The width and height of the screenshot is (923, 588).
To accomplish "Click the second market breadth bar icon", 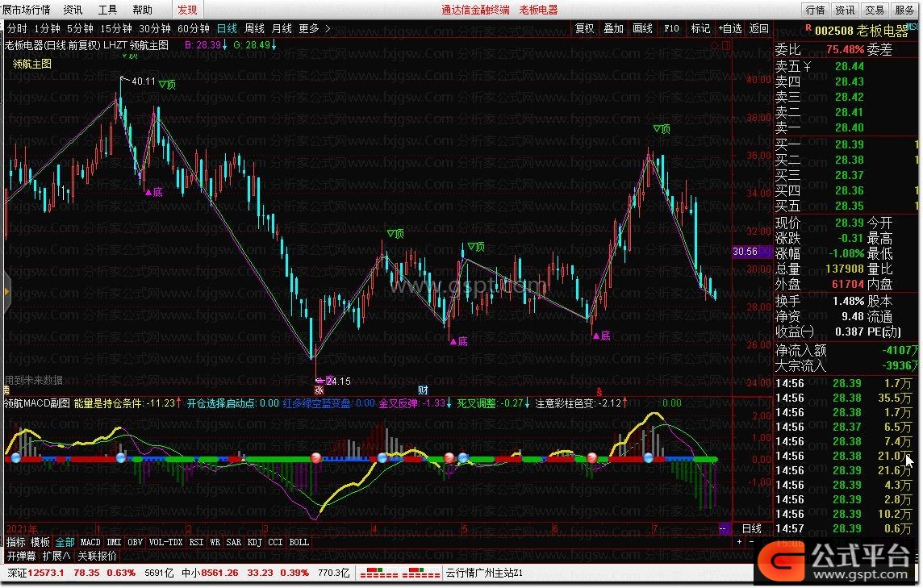I will click(421, 573).
